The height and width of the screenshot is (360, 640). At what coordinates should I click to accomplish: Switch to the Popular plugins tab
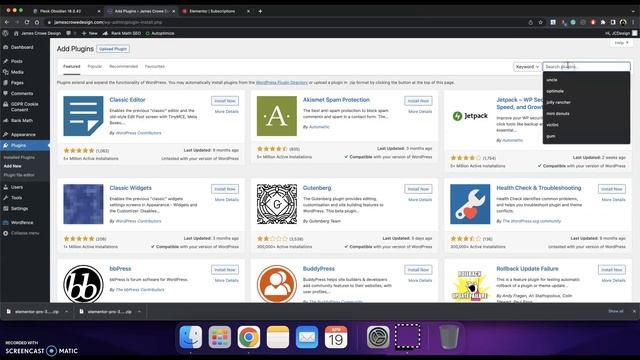click(x=95, y=66)
